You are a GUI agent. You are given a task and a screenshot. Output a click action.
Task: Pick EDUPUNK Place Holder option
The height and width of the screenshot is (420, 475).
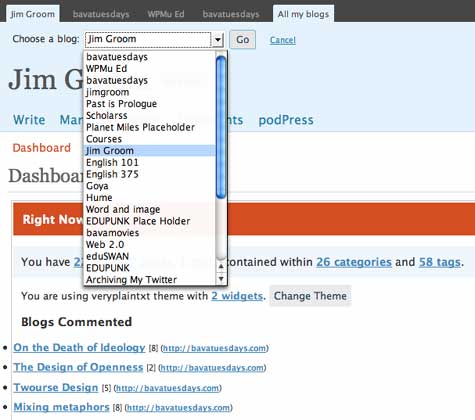149,221
